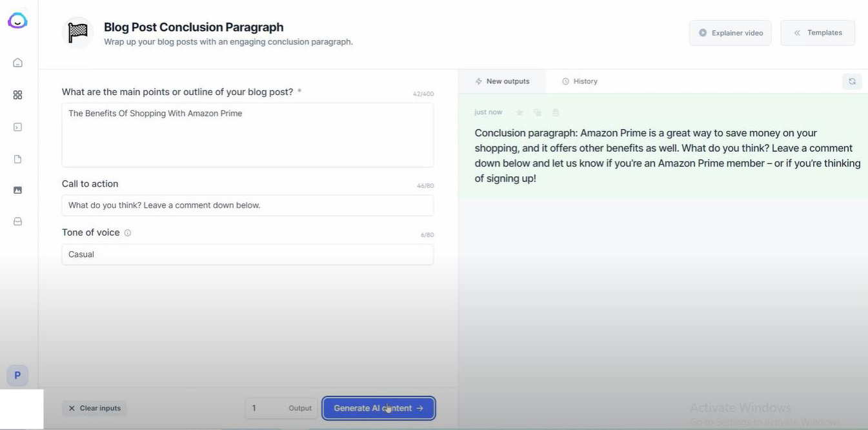Switch to the History tab
Screen dimensions: 868x430
coord(580,81)
